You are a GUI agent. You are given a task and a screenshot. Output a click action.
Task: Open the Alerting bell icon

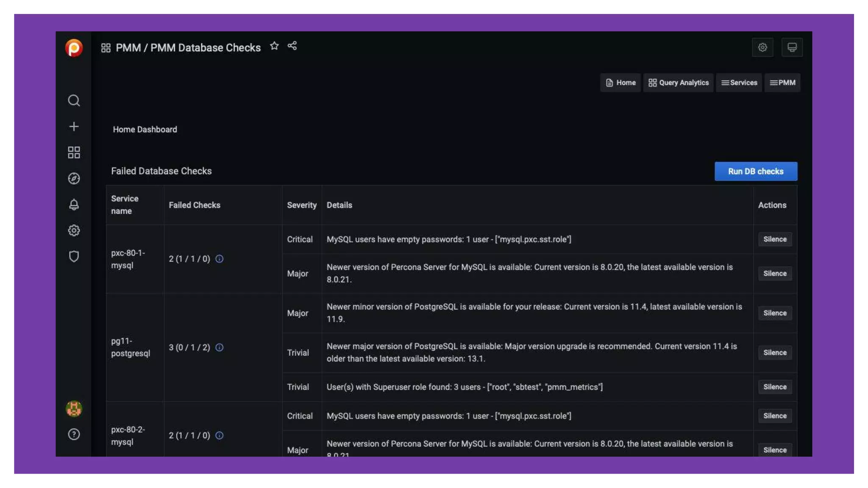tap(74, 205)
